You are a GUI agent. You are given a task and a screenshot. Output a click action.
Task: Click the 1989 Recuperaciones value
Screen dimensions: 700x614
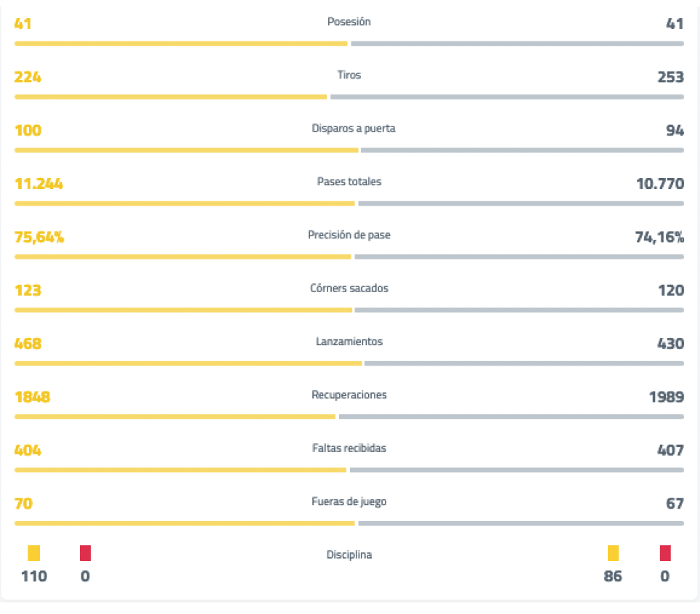coord(666,397)
